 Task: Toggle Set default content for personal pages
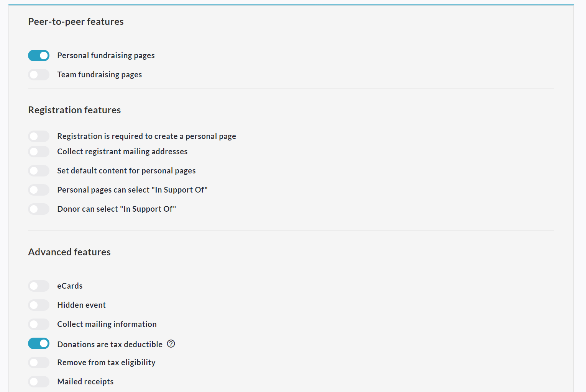click(x=39, y=171)
